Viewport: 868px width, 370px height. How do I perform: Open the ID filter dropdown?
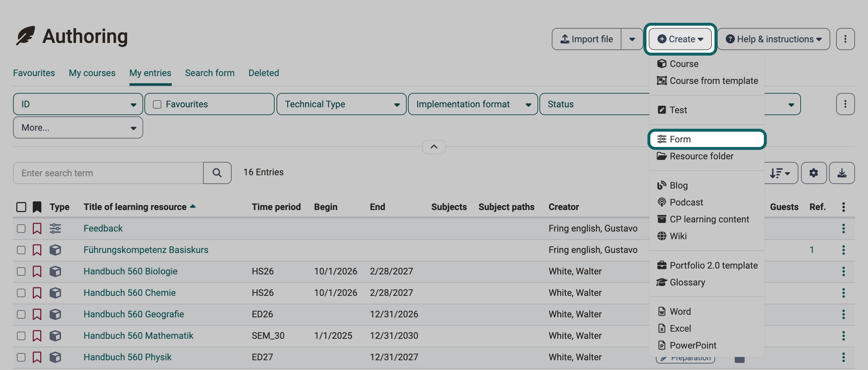click(x=78, y=104)
